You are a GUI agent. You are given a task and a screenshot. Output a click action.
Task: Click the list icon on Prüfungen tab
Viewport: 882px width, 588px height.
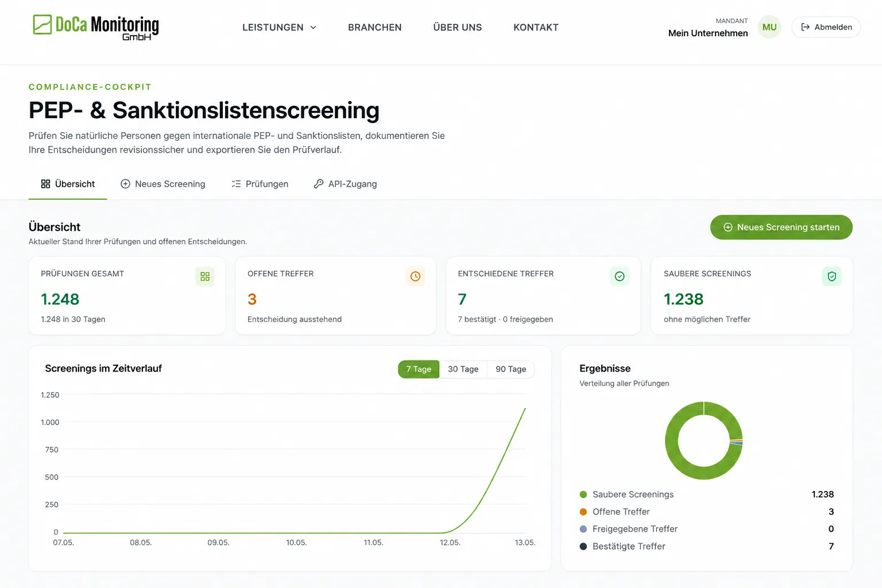point(236,184)
